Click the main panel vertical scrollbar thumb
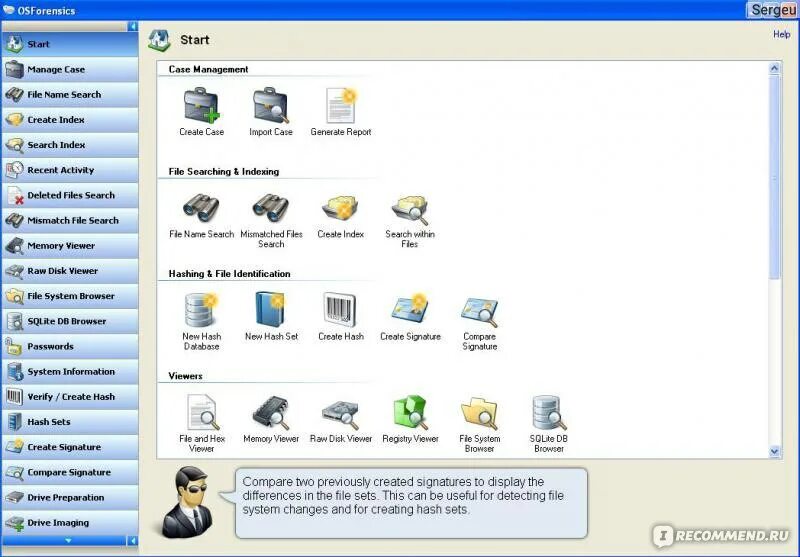The image size is (800, 557). pos(774,177)
